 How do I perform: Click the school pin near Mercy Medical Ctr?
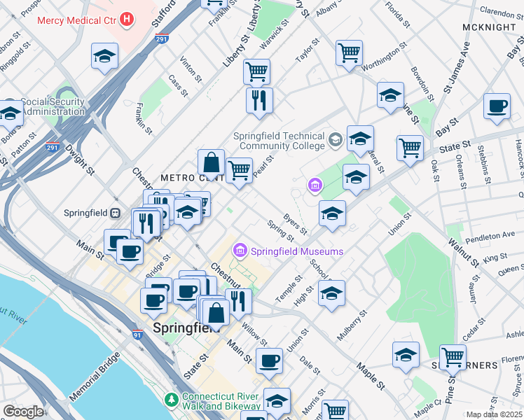click(104, 57)
